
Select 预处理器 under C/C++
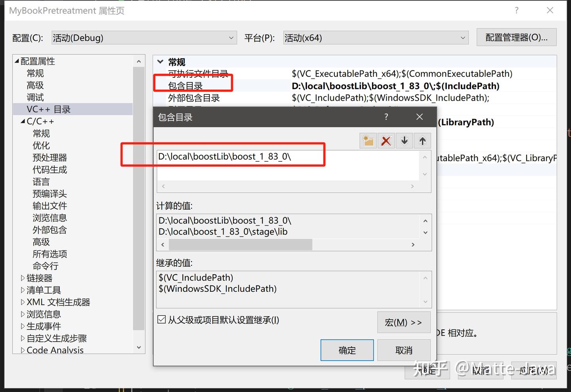click(49, 157)
